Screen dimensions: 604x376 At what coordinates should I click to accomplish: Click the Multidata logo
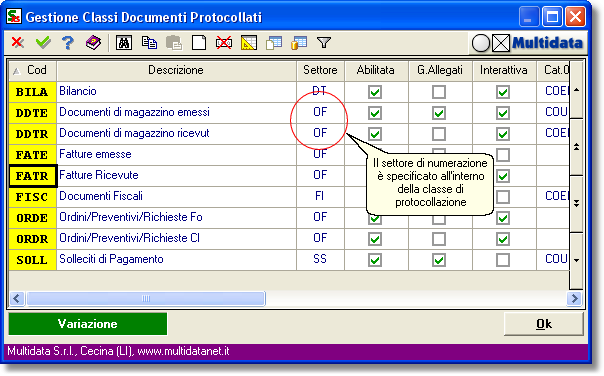[547, 43]
